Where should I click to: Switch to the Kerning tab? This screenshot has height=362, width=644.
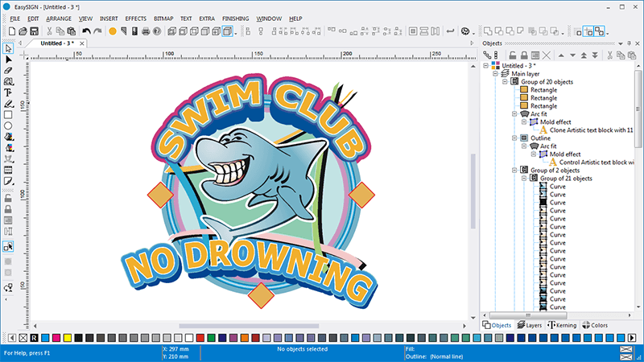[562, 325]
